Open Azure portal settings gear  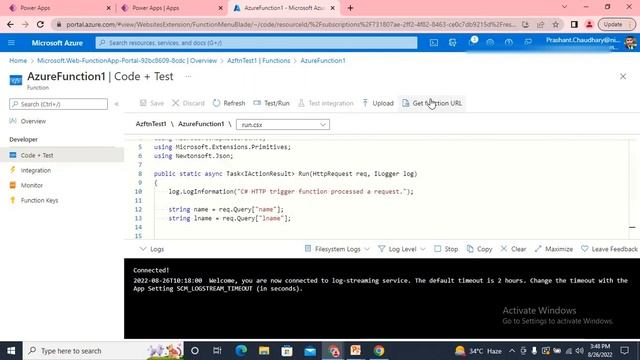[x=490, y=42]
